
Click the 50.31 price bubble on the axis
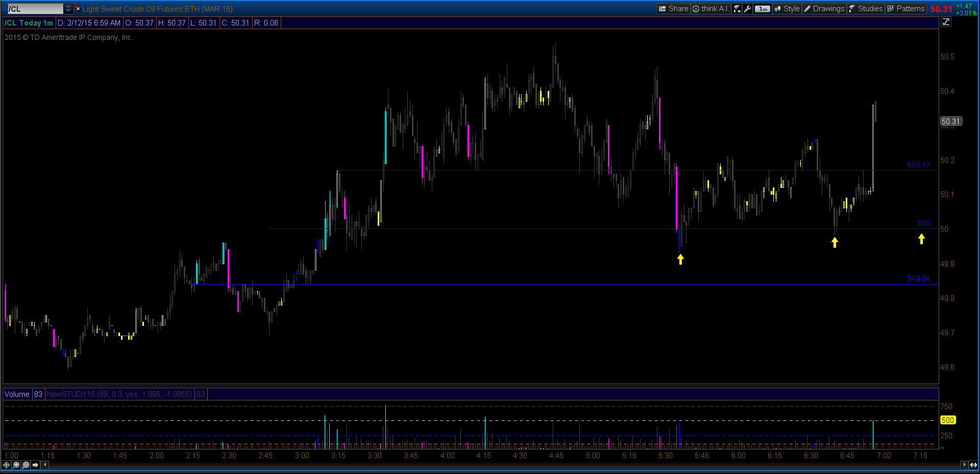tap(951, 122)
